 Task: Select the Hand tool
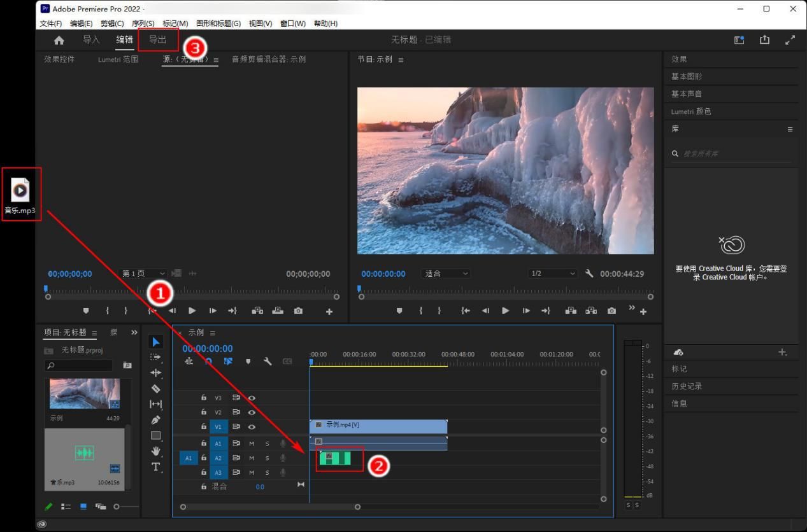pos(156,451)
